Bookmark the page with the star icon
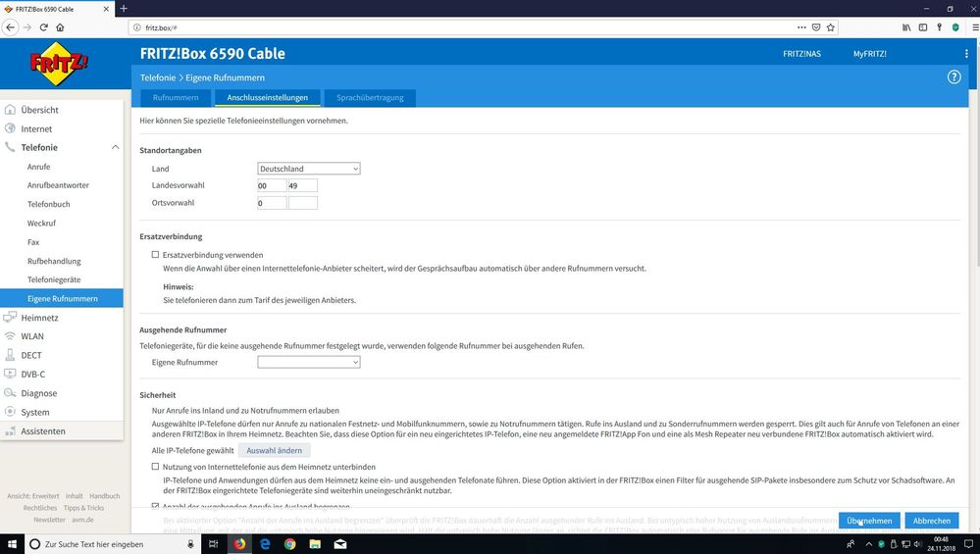Screen dimensions: 980x554 coord(831,27)
